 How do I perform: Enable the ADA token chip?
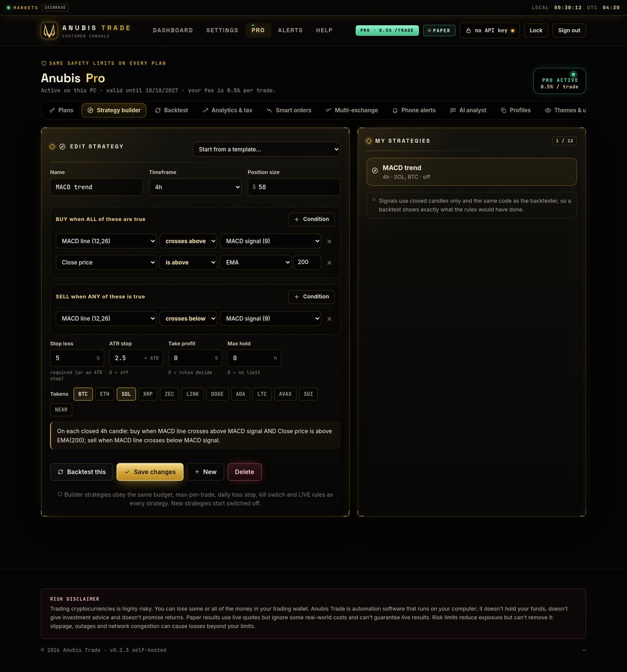240,394
